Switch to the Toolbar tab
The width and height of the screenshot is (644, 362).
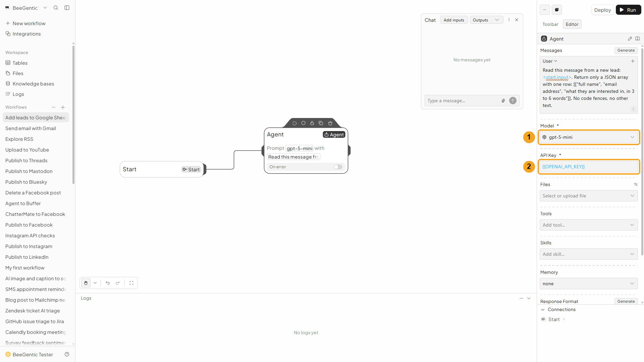550,24
